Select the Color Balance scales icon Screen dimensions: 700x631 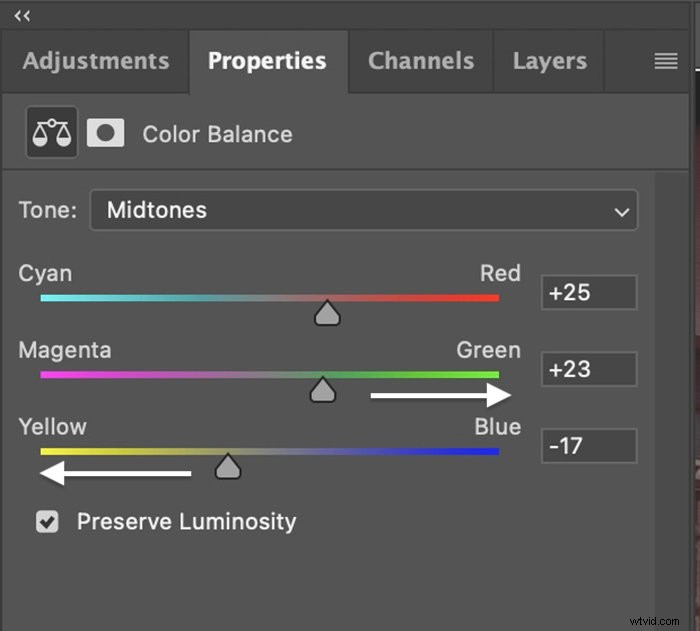(52, 133)
